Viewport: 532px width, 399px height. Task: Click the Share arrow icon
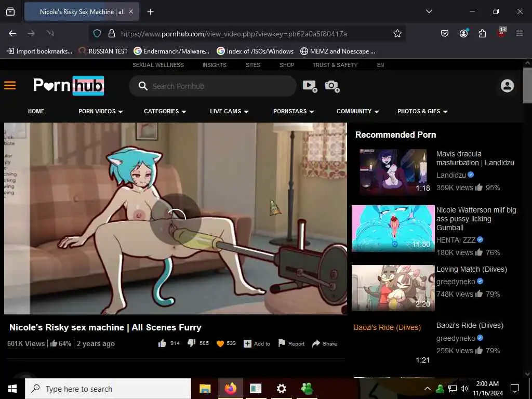pos(316,343)
